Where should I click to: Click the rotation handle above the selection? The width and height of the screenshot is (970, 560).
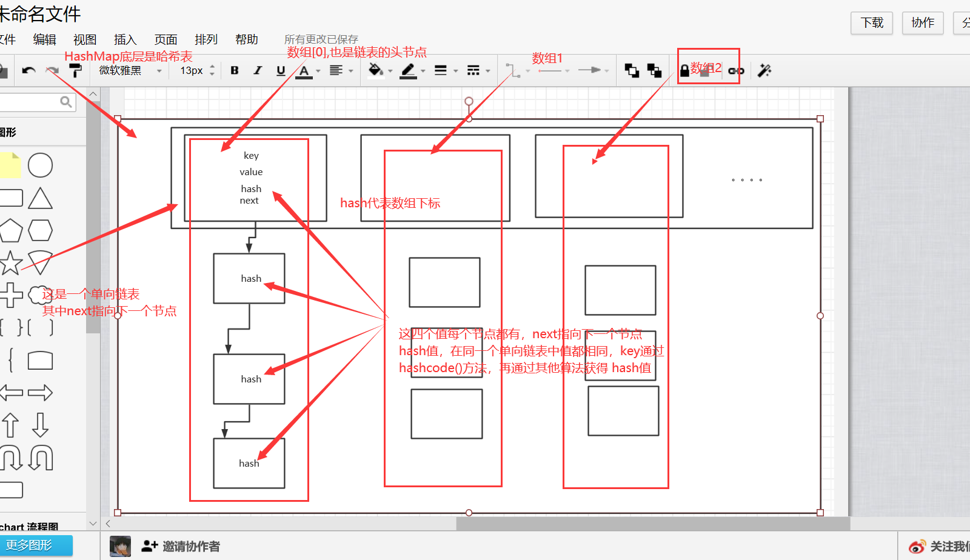coord(469,101)
